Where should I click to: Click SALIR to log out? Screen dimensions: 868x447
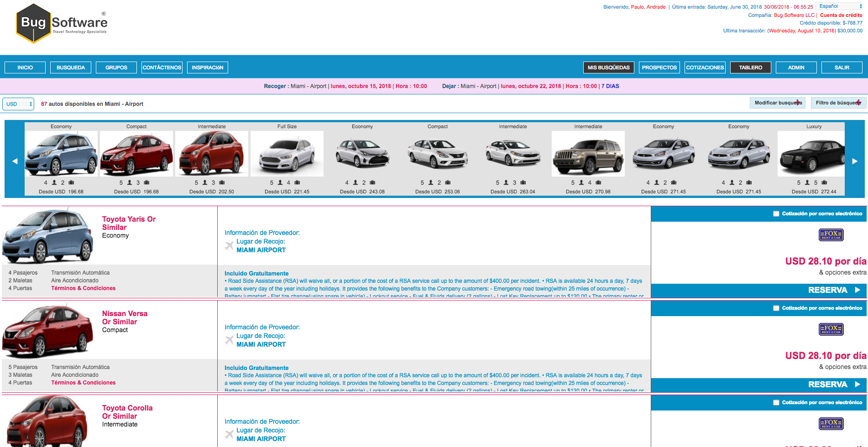(x=842, y=68)
